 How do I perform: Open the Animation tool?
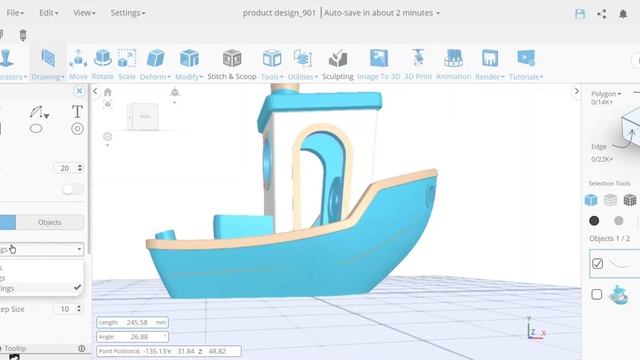[453, 64]
